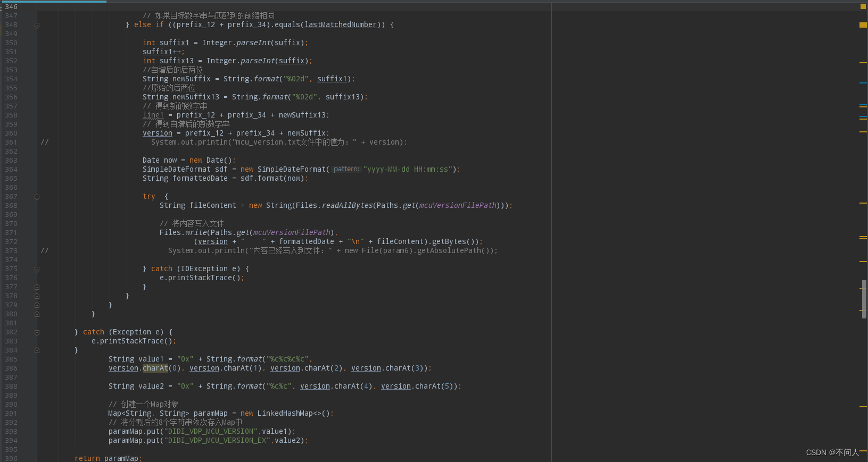This screenshot has height=462, width=868.
Task: Click line number 361 in the gutter
Action: [x=11, y=142]
